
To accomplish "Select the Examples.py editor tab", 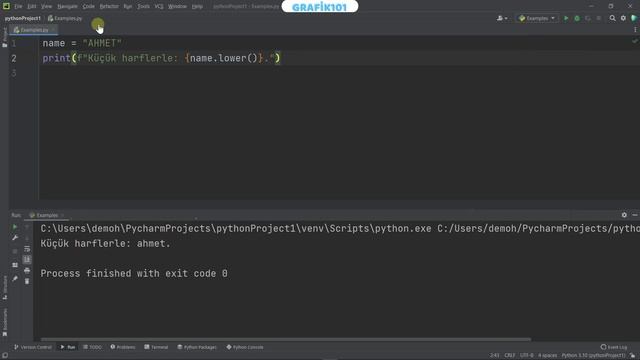I will (x=32, y=30).
